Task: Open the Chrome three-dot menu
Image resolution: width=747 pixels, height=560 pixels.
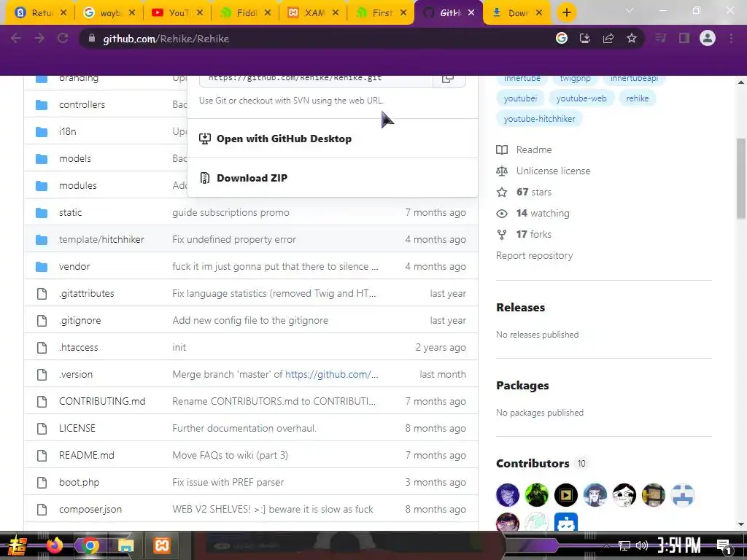Action: pyautogui.click(x=731, y=39)
